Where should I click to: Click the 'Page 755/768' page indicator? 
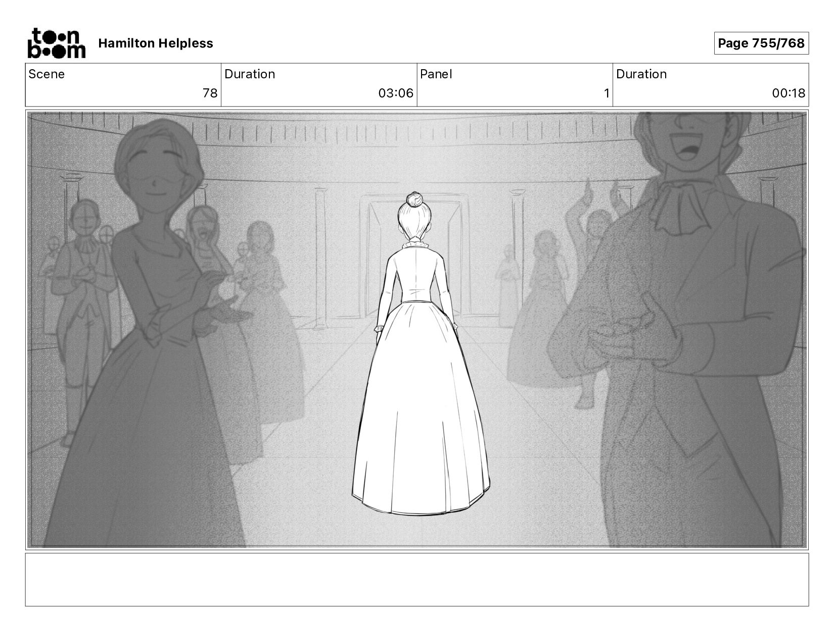(761, 43)
